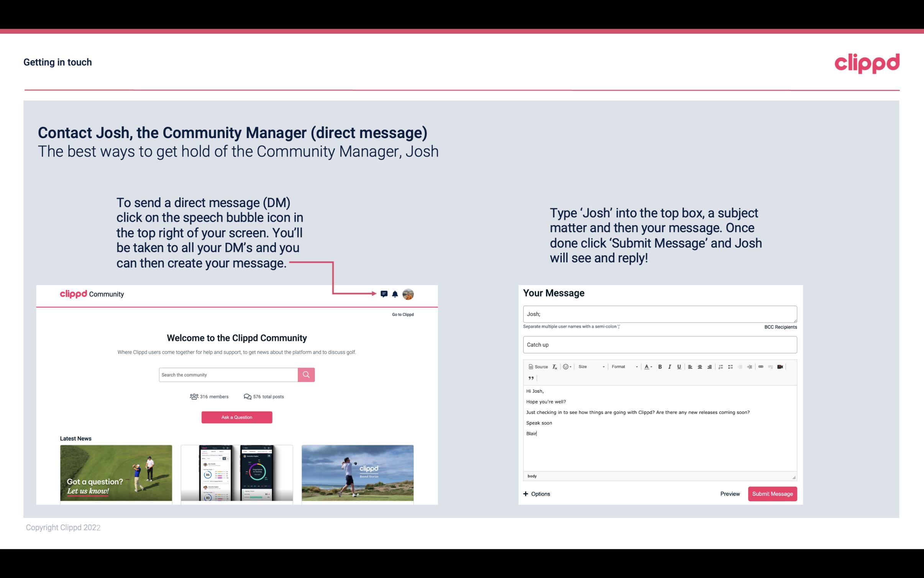Click the Bold formatting icon
This screenshot has height=578, width=924.
click(x=659, y=367)
